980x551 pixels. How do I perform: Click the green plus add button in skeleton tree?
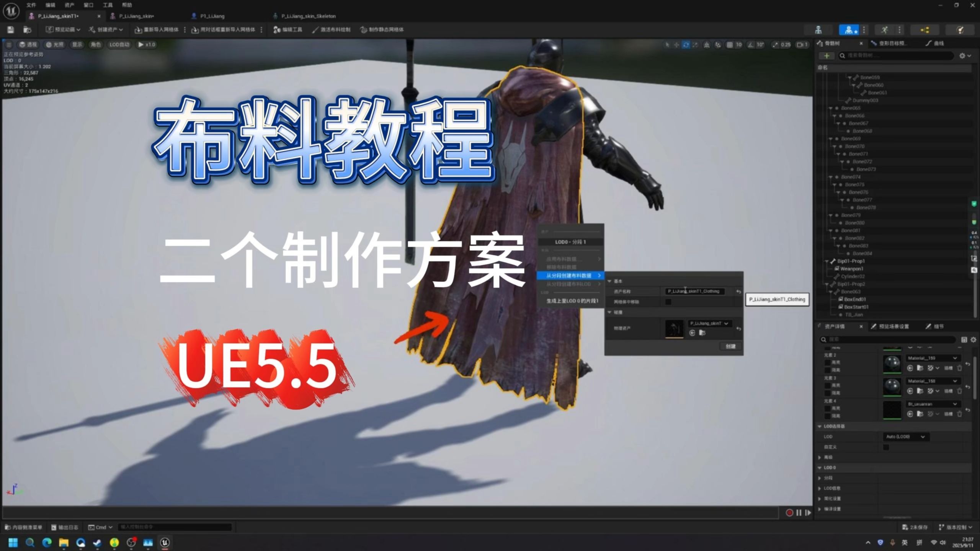click(x=826, y=56)
